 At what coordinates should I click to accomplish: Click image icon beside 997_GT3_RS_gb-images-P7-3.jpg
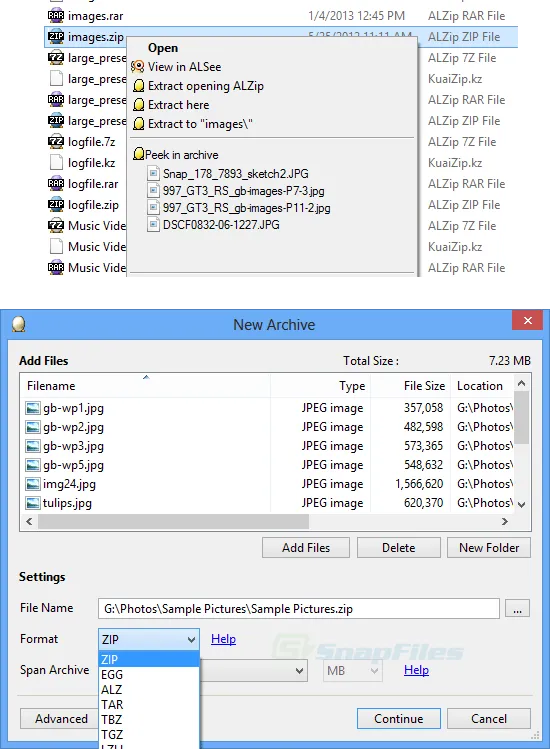click(x=153, y=191)
